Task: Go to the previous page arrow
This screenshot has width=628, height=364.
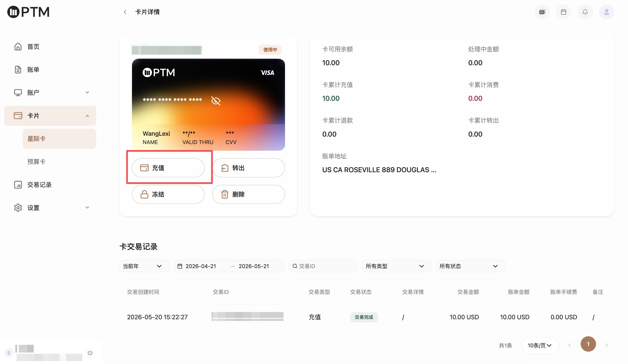Action: click(x=569, y=345)
